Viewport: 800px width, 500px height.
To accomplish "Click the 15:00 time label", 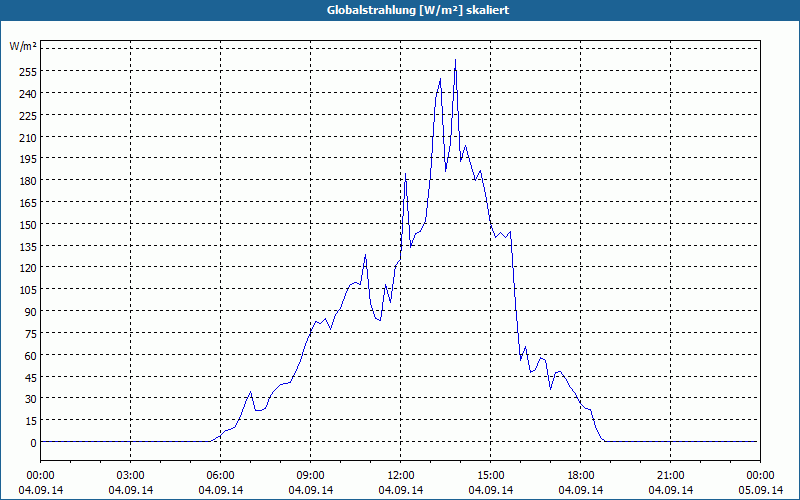I will (x=490, y=476).
